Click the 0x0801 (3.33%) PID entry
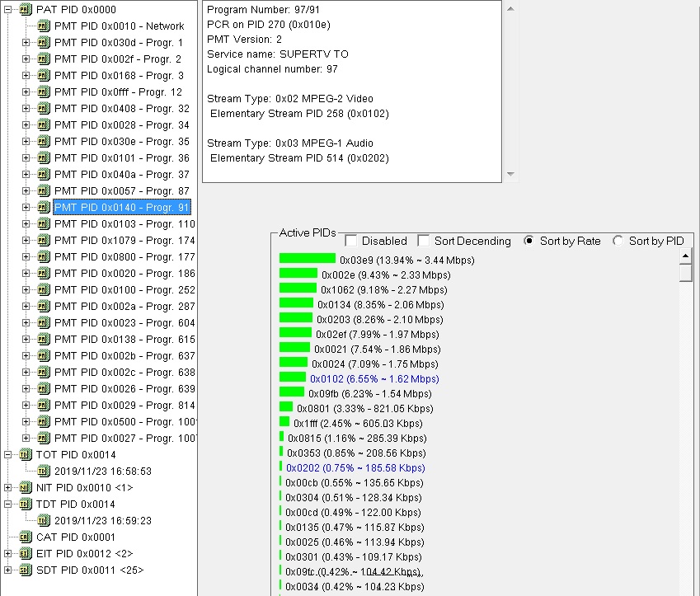This screenshot has height=596, width=700. point(364,409)
